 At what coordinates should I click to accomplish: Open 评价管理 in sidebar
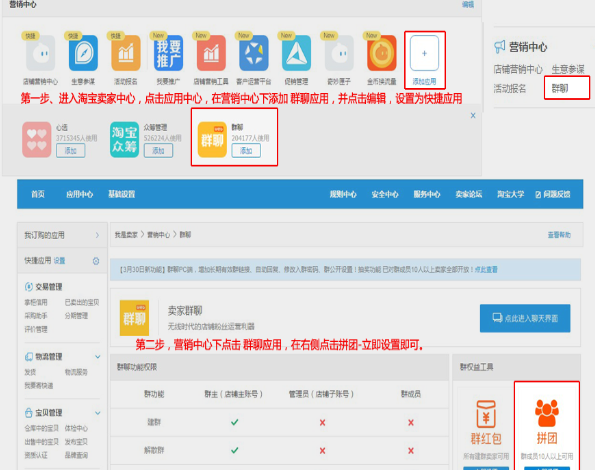(x=36, y=329)
